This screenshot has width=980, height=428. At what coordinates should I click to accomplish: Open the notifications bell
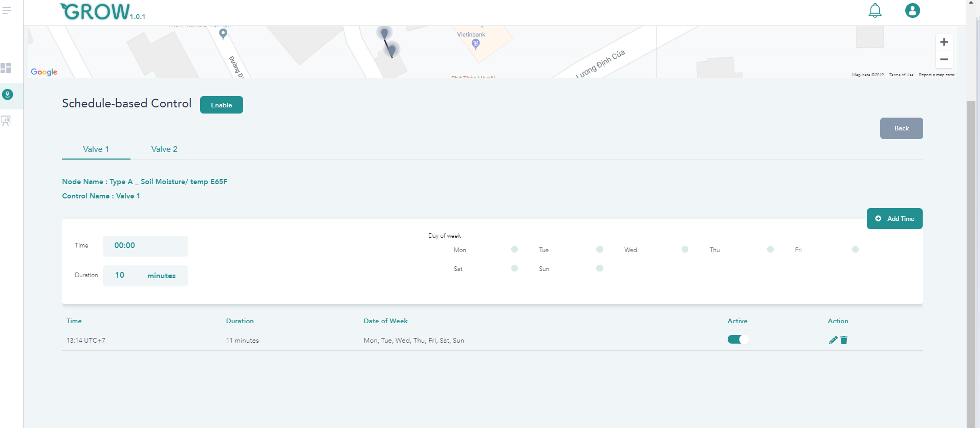[x=875, y=11]
